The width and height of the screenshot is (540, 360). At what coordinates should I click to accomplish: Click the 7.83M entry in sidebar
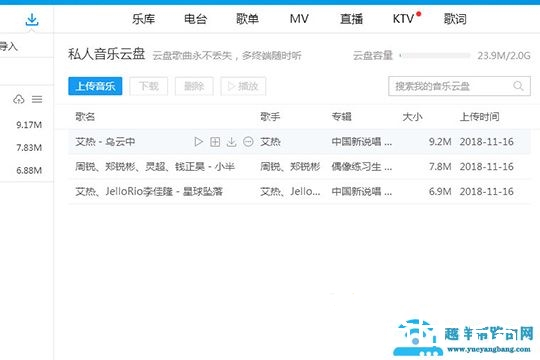point(29,147)
